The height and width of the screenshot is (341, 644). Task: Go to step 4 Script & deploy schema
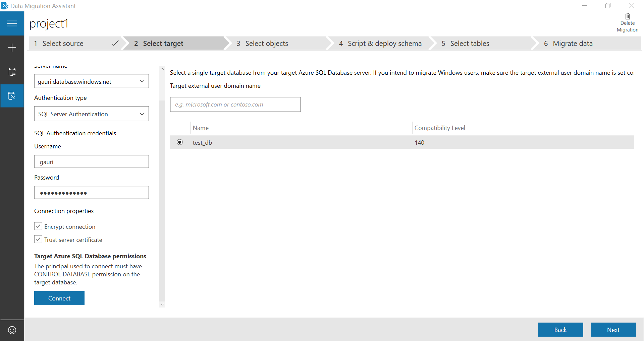point(380,44)
